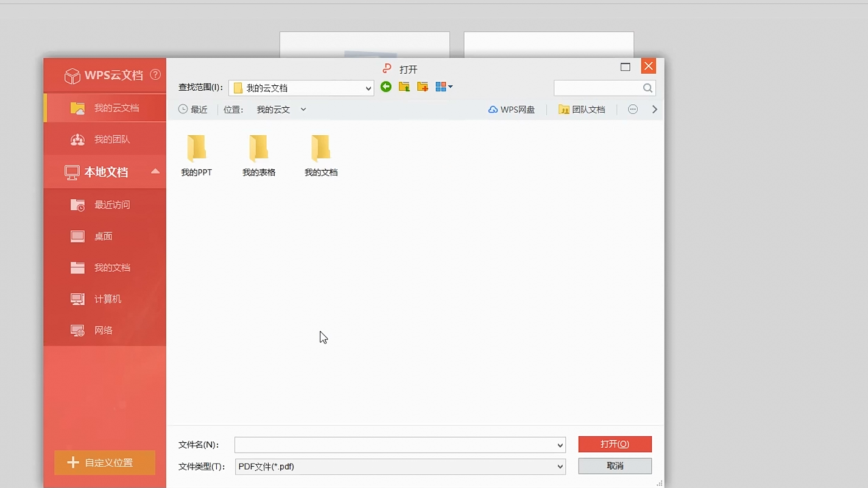Close the 打开 dialog
This screenshot has height=488, width=868.
pyautogui.click(x=649, y=66)
